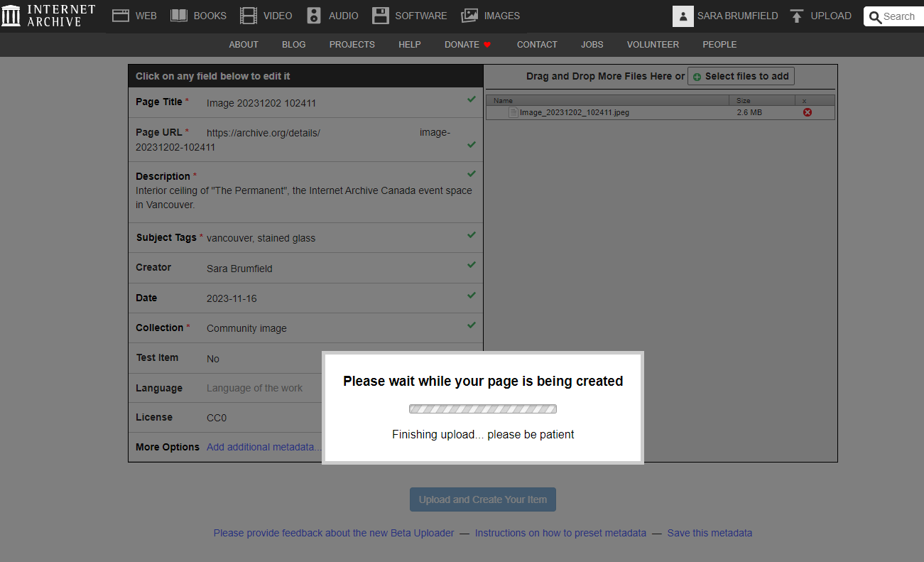The width and height of the screenshot is (924, 562).
Task: Open the Software section icon
Action: 381,16
